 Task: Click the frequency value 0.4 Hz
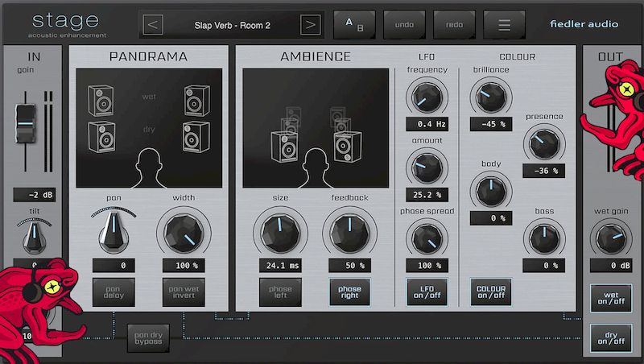tap(427, 124)
